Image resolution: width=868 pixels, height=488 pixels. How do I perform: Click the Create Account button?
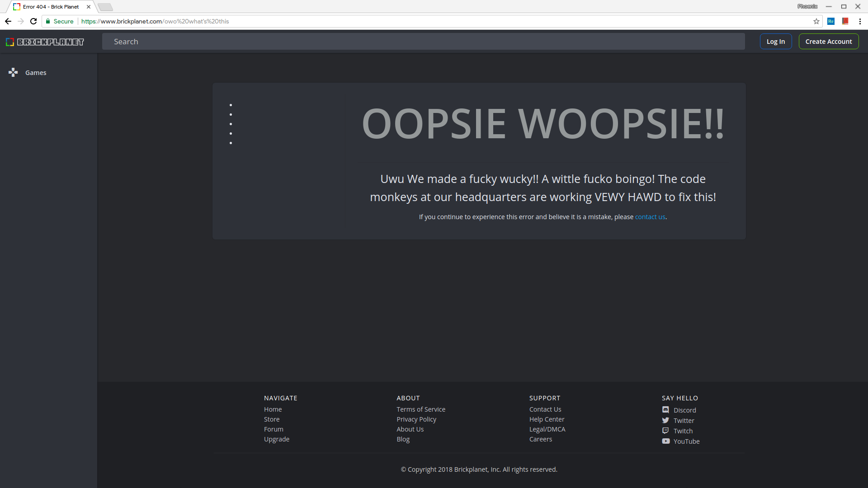click(x=829, y=41)
